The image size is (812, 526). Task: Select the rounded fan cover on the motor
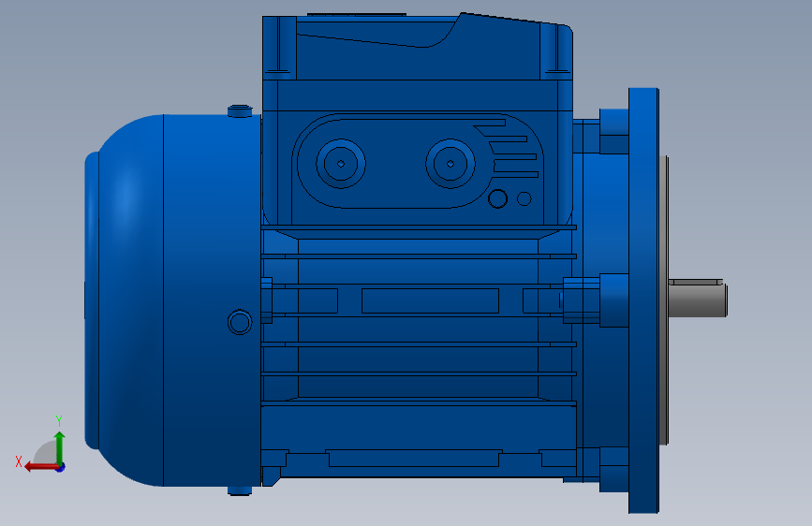click(173, 300)
